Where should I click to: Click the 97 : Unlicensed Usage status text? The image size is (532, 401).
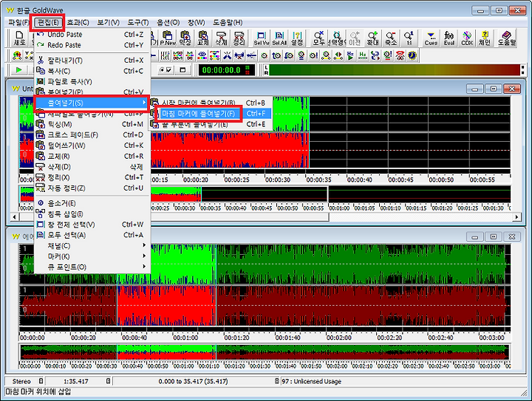pyautogui.click(x=311, y=381)
